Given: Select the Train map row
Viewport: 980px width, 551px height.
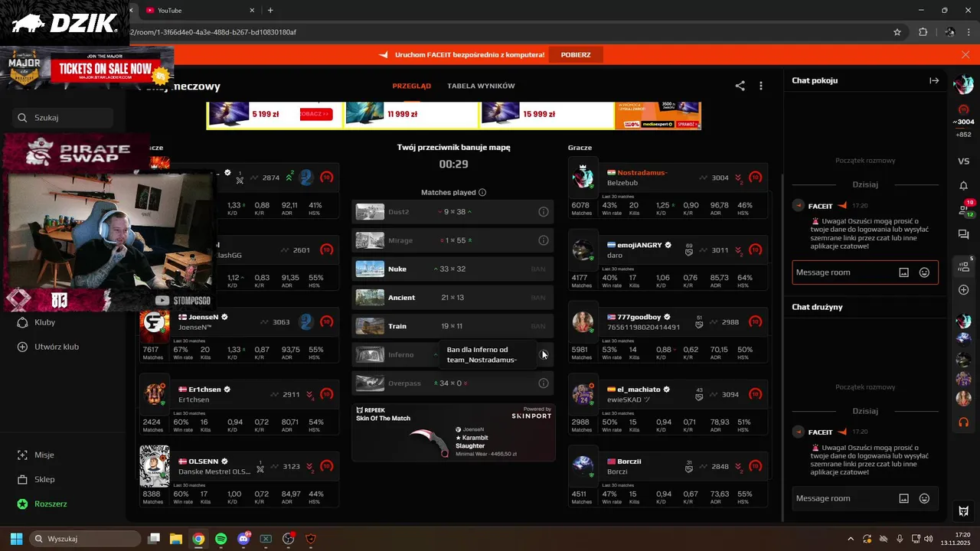Looking at the screenshot, I should [x=452, y=326].
